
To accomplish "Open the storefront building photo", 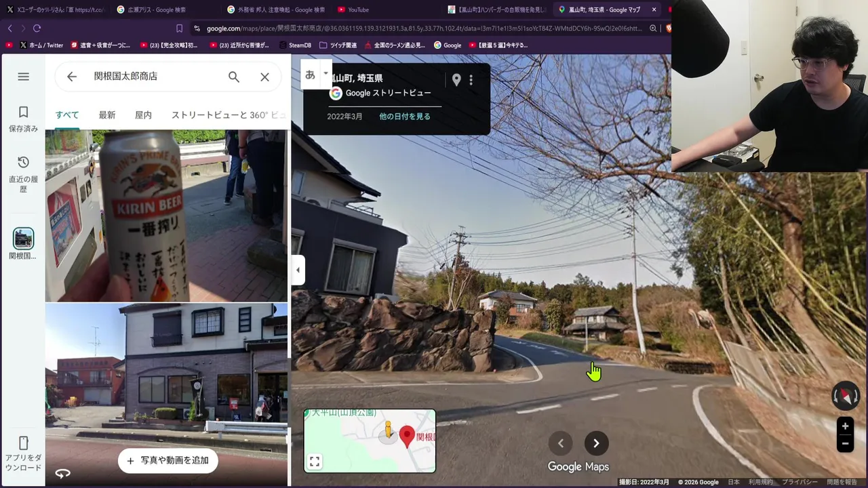I will click(166, 394).
